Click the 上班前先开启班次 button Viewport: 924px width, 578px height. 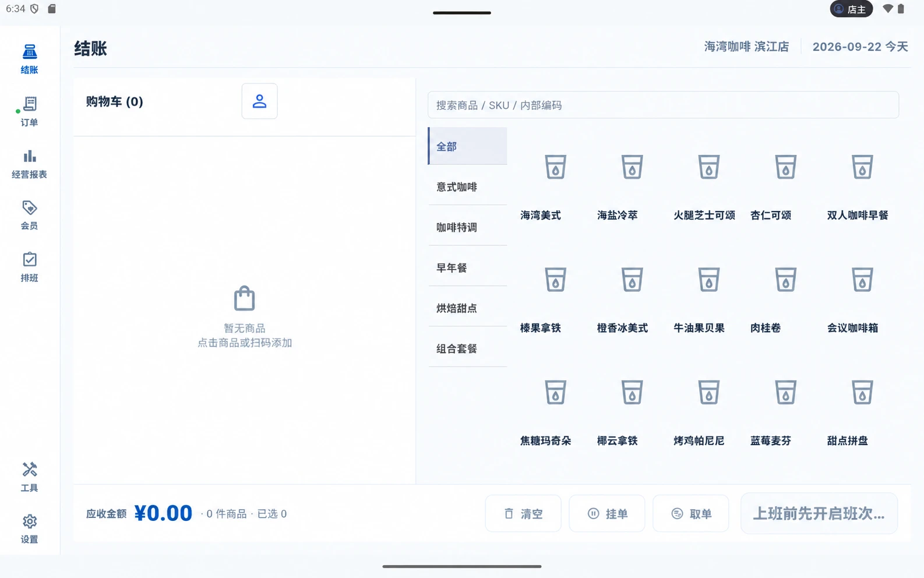[819, 513]
